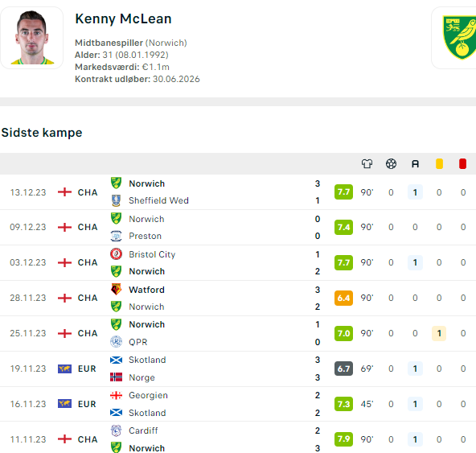Open the QPR team link
This screenshot has width=476, height=453.
[138, 343]
